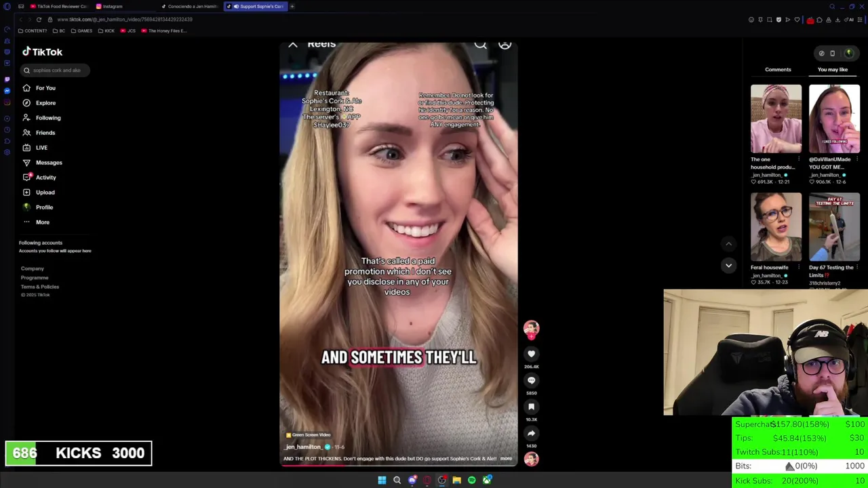Open the JCS bookmark
This screenshot has height=488, width=868.
coord(128,30)
